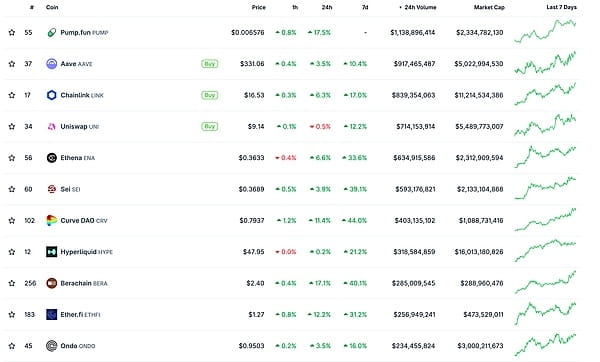Toggle favorite star for Pump.fun

12,33
